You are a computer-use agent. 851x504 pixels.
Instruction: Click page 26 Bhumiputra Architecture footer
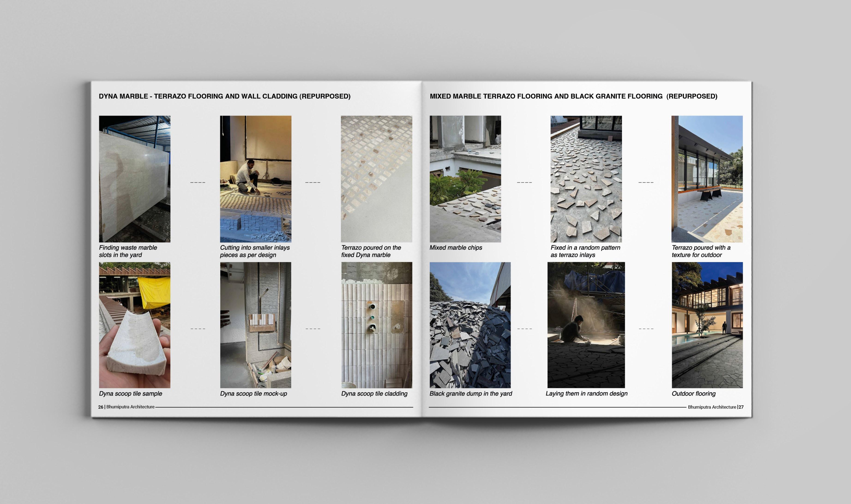coord(126,406)
